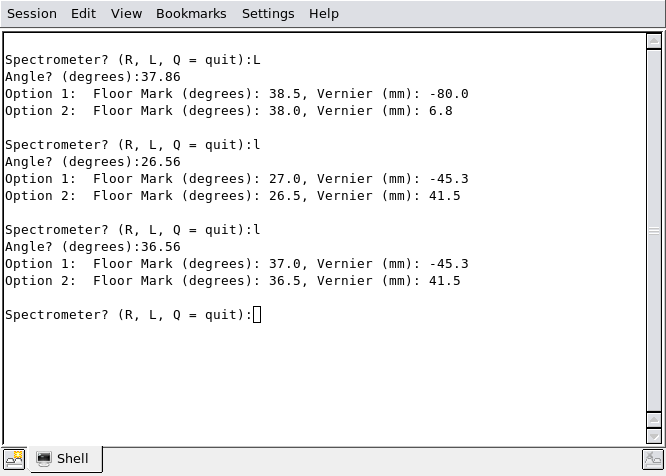Click the Floor Mark value 26.5
Viewport: 666px width, 476px height.
point(285,196)
